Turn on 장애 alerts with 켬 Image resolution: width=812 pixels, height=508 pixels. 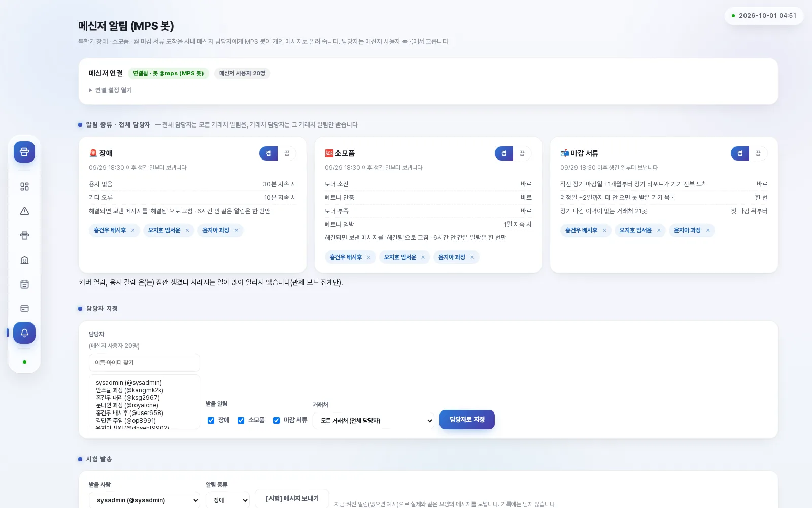coord(268,153)
